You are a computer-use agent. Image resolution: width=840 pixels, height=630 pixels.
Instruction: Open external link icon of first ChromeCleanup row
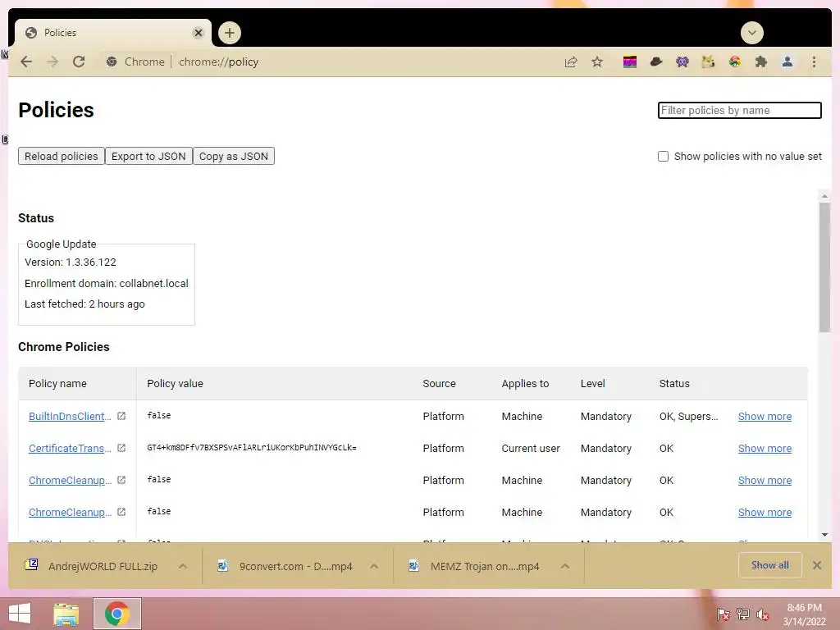coord(121,480)
